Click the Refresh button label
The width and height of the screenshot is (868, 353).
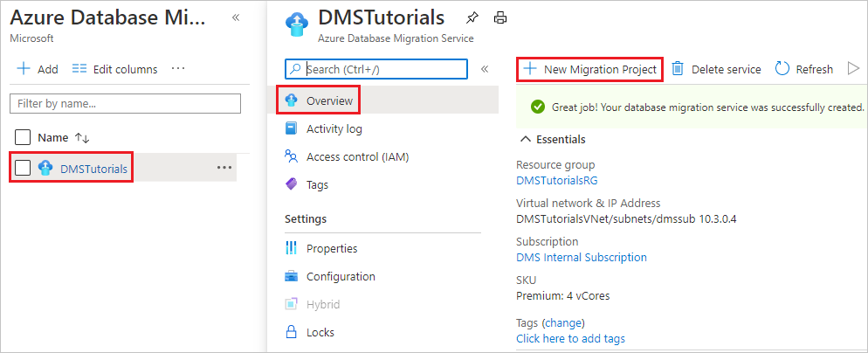815,69
